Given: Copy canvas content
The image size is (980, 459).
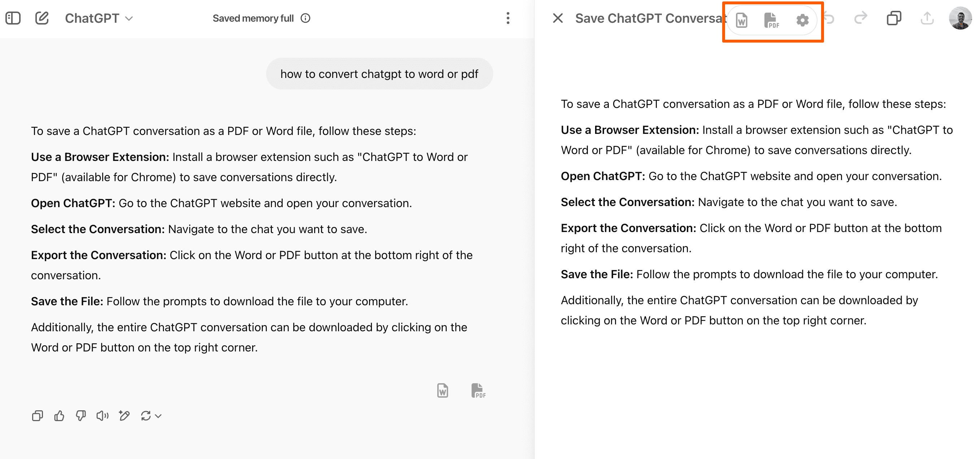Looking at the screenshot, I should pyautogui.click(x=894, y=18).
